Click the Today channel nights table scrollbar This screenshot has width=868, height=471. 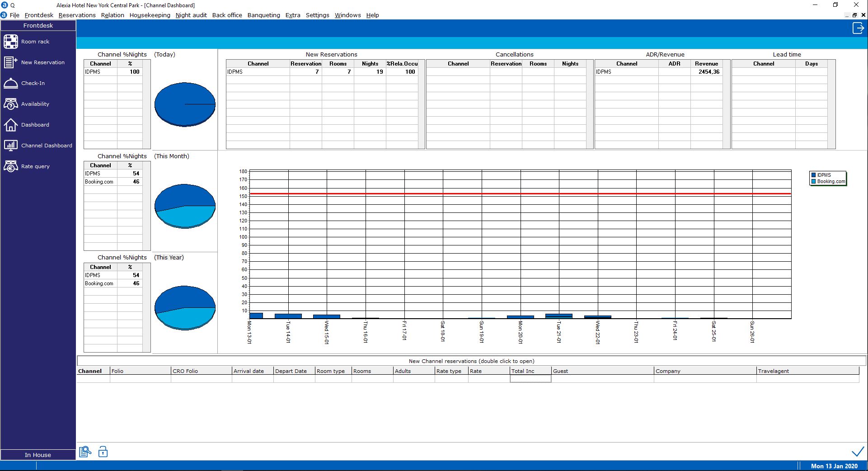146,104
